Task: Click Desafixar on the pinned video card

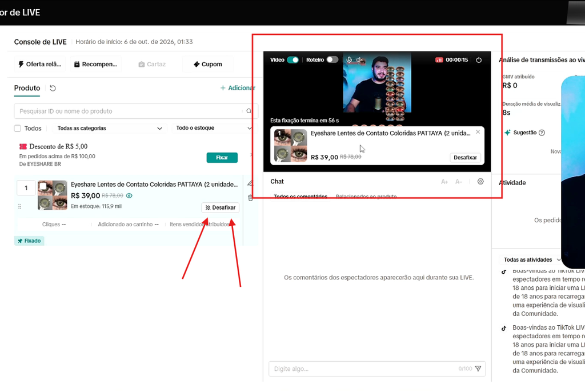Action: pyautogui.click(x=465, y=158)
